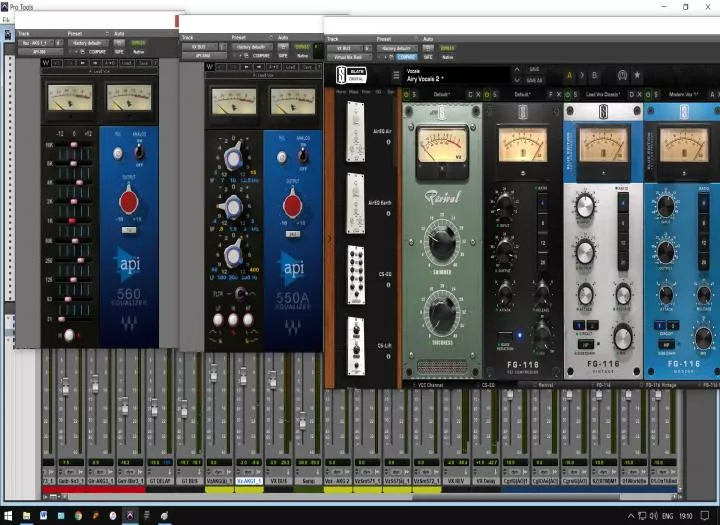Open the VX BUS track selector on API-550A
The image size is (720, 525).
coord(199,47)
